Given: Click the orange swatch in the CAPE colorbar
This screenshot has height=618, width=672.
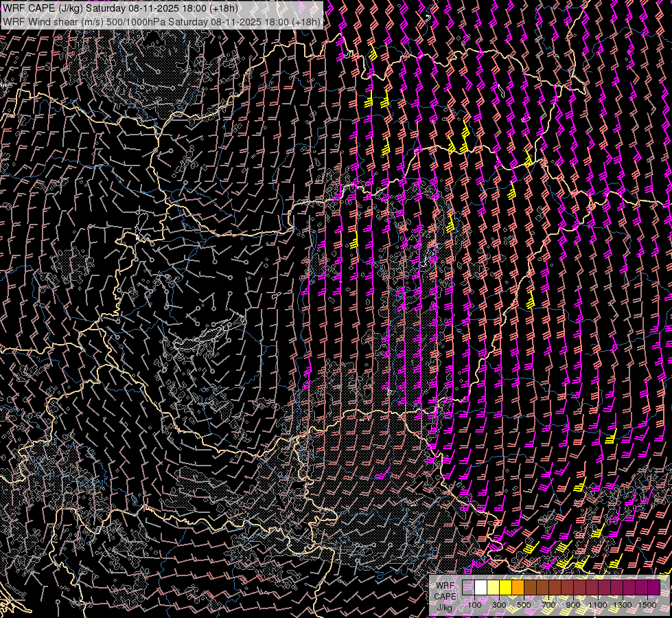Looking at the screenshot, I should pyautogui.click(x=518, y=588).
